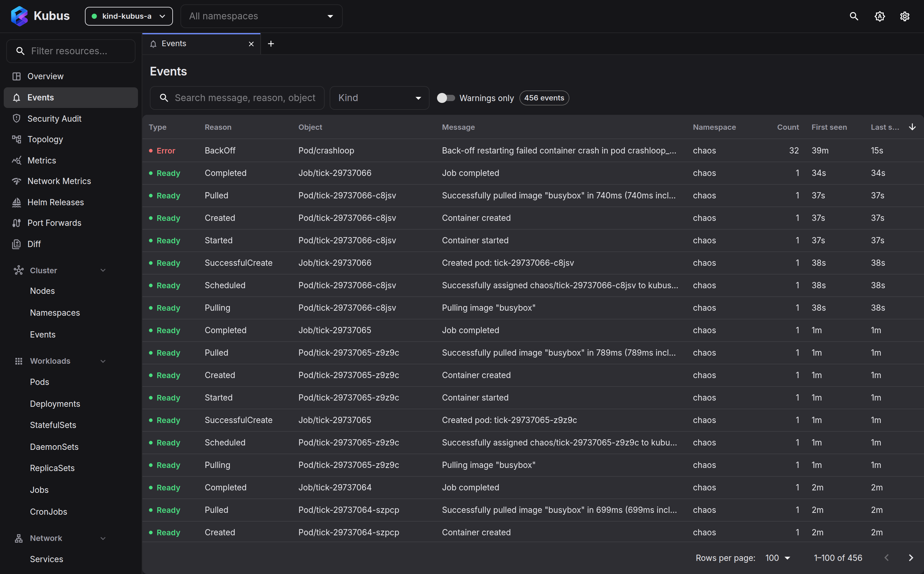Viewport: 924px width, 574px height.
Task: Click the Helm Releases ship icon
Action: click(16, 202)
